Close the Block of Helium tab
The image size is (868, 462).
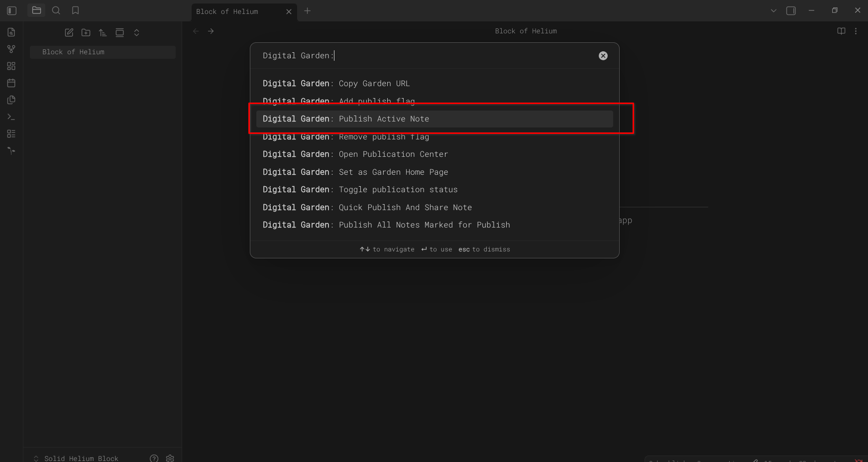point(289,11)
